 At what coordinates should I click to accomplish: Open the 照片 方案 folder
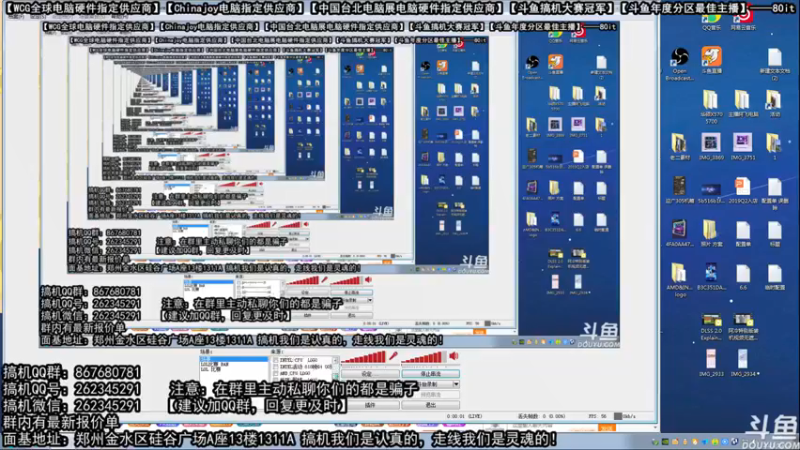point(711,233)
